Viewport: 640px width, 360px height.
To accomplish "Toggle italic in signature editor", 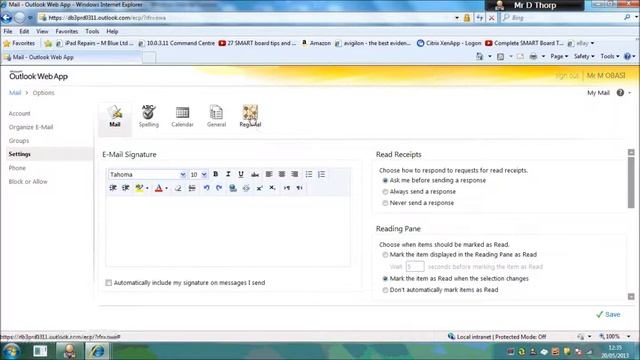I will click(228, 174).
